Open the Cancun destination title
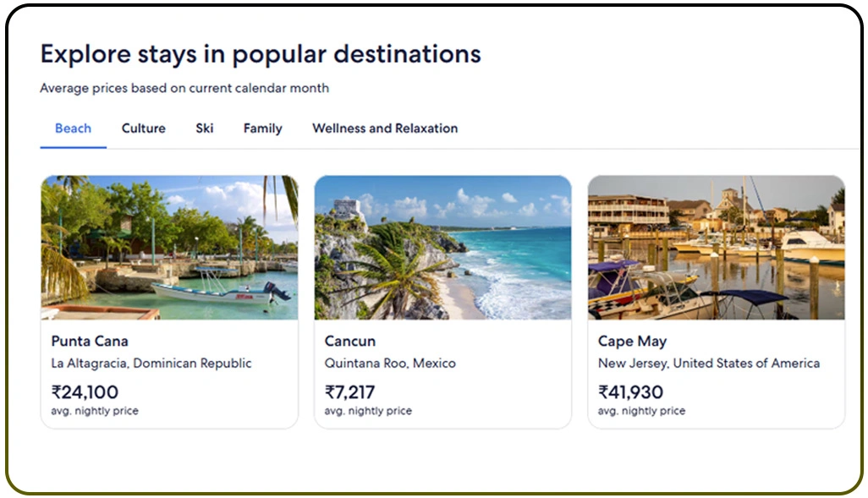 [350, 342]
